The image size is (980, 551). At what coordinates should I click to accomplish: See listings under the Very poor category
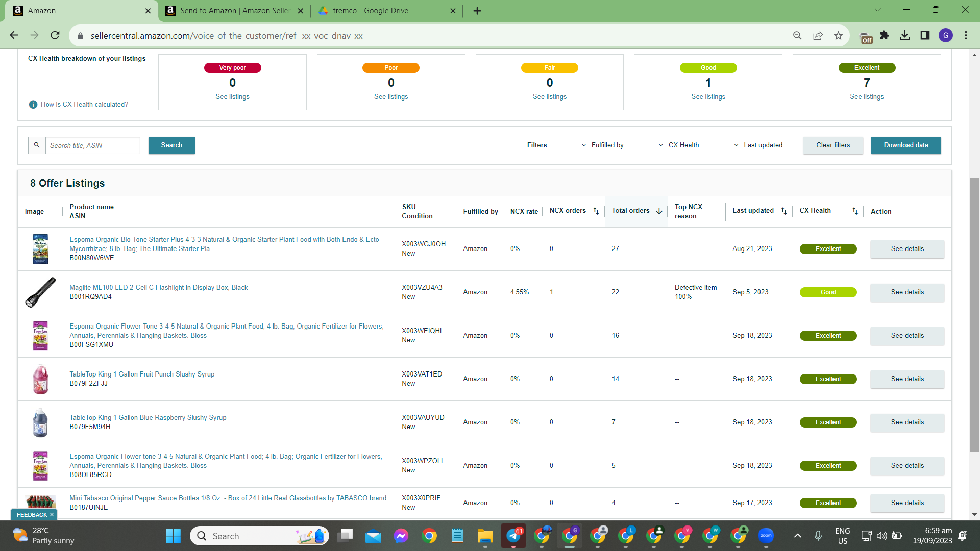click(x=232, y=97)
